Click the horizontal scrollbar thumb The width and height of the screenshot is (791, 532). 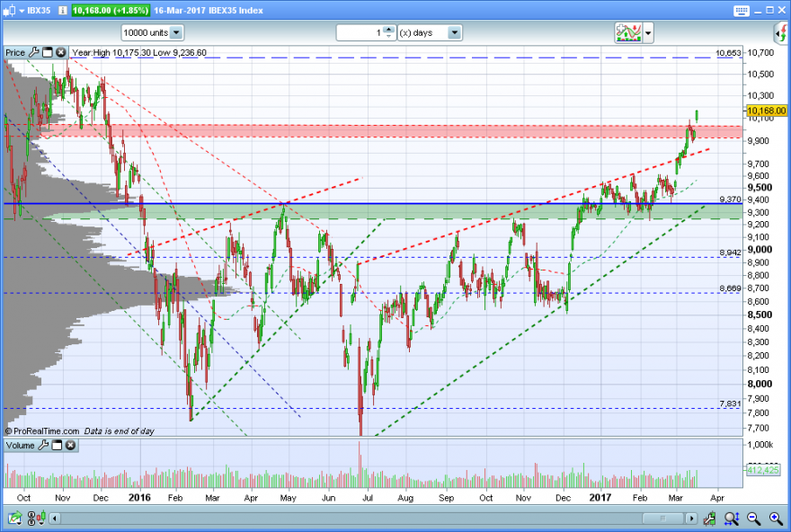(x=662, y=518)
